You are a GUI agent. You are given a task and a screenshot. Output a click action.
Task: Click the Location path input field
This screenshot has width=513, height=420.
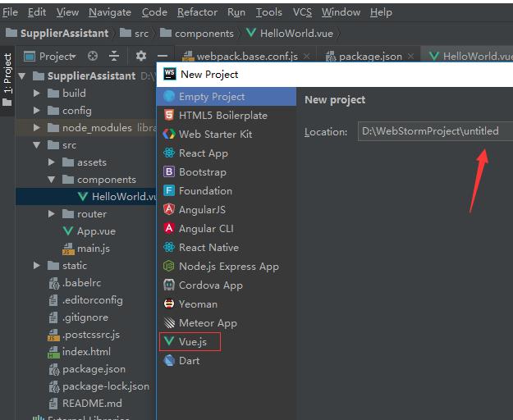point(435,131)
